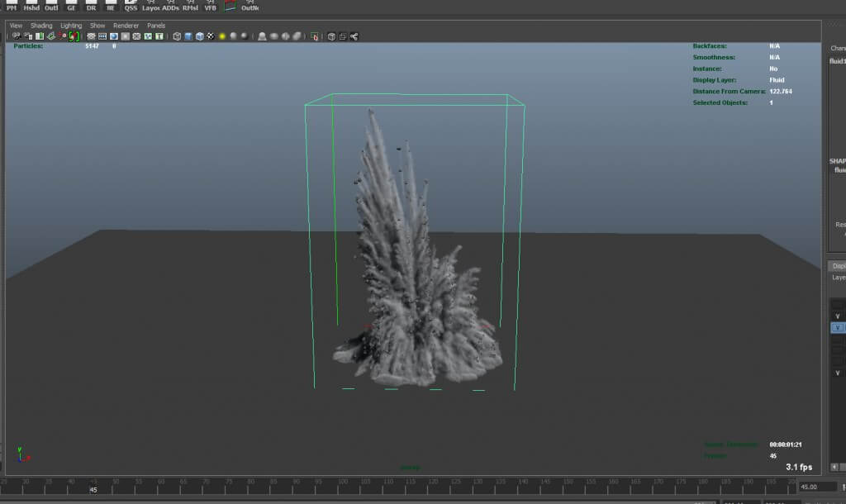Toggle the highlighted layer's V visibility box

pos(838,327)
